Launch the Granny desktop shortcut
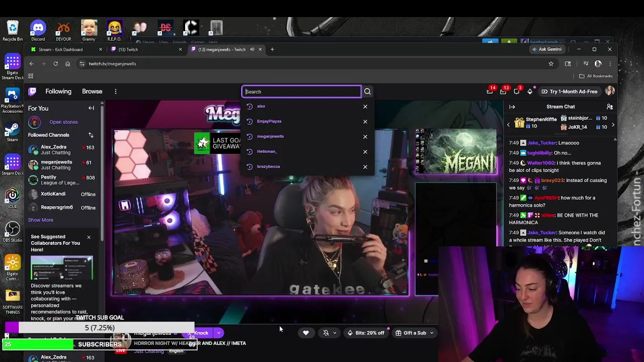 pyautogui.click(x=89, y=31)
